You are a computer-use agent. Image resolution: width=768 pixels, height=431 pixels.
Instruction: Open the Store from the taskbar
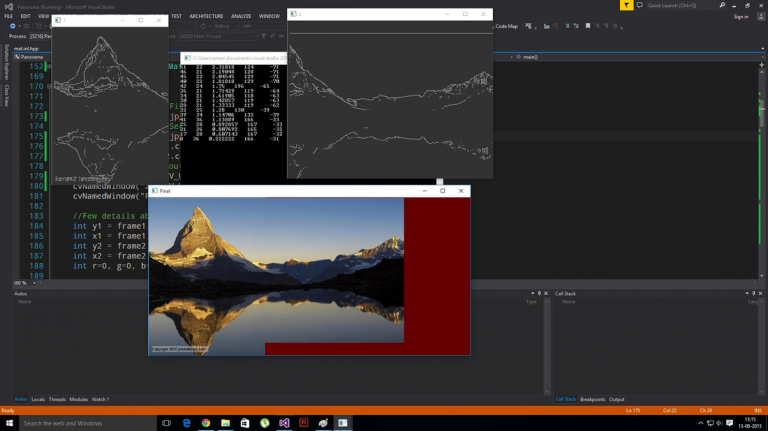[245, 423]
